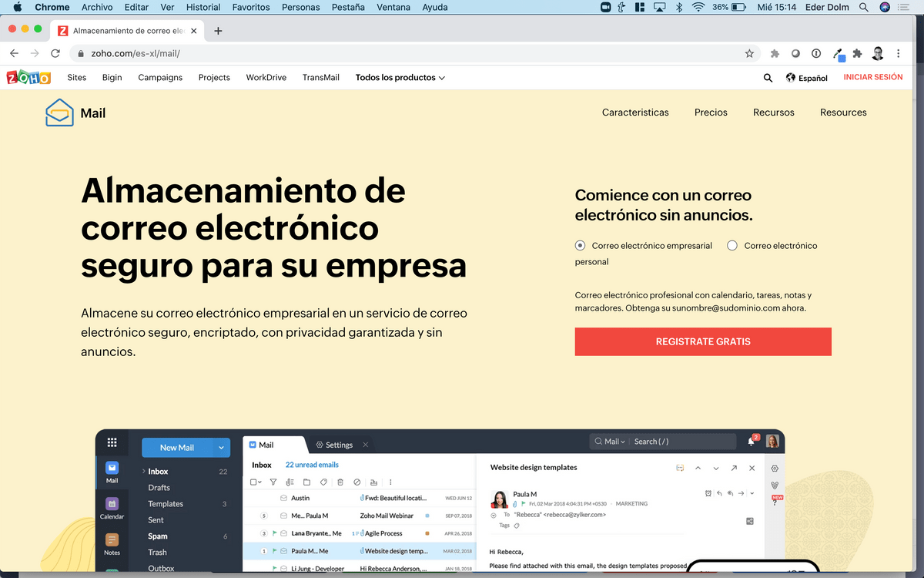Click the folder icon in inbox toolbar

pyautogui.click(x=306, y=482)
